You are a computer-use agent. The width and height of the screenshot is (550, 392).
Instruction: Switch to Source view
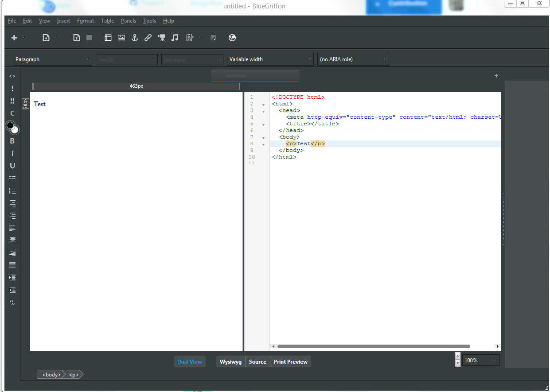coord(257,362)
